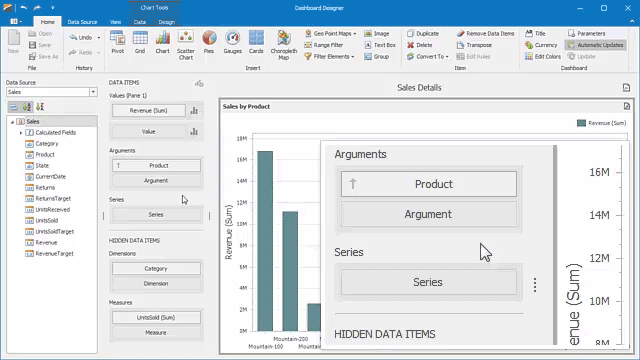The height and width of the screenshot is (360, 640).
Task: Open series type options for Revenue (Sum)
Action: [194, 111]
